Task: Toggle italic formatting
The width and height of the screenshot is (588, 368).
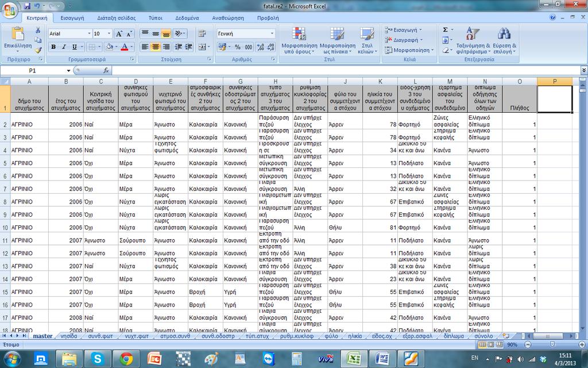Action: pyautogui.click(x=64, y=47)
